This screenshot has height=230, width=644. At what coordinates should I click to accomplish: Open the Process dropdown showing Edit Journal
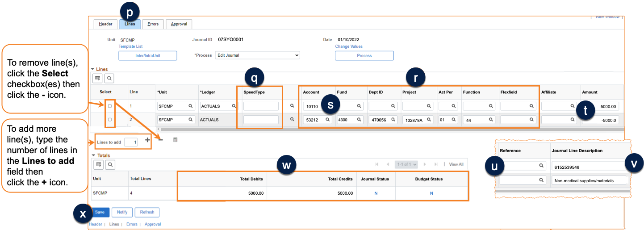(x=257, y=55)
